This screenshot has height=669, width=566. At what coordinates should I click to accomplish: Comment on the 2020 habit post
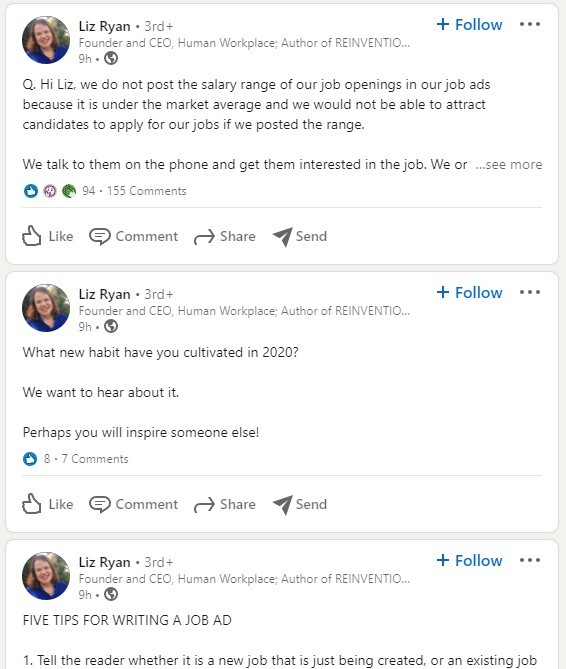point(134,504)
